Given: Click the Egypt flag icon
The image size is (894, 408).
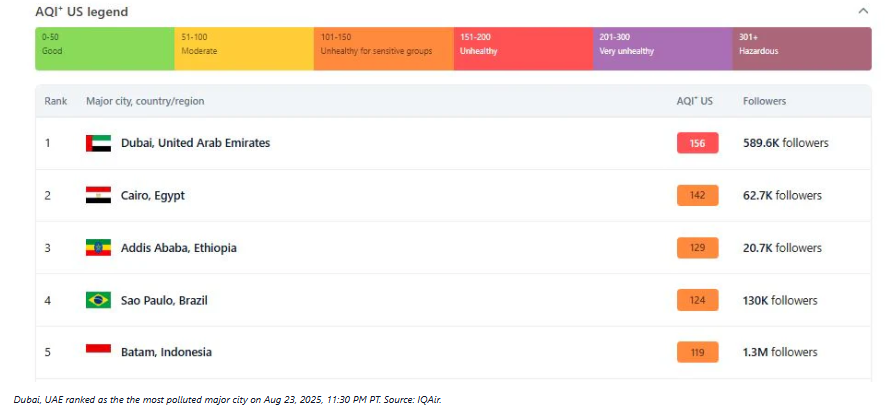Looking at the screenshot, I should (98, 195).
